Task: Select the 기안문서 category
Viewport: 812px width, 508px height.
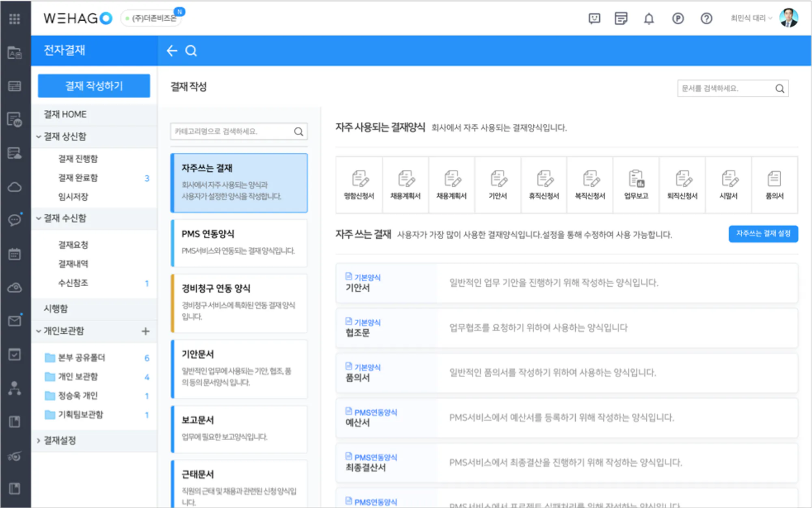Action: pyautogui.click(x=239, y=369)
